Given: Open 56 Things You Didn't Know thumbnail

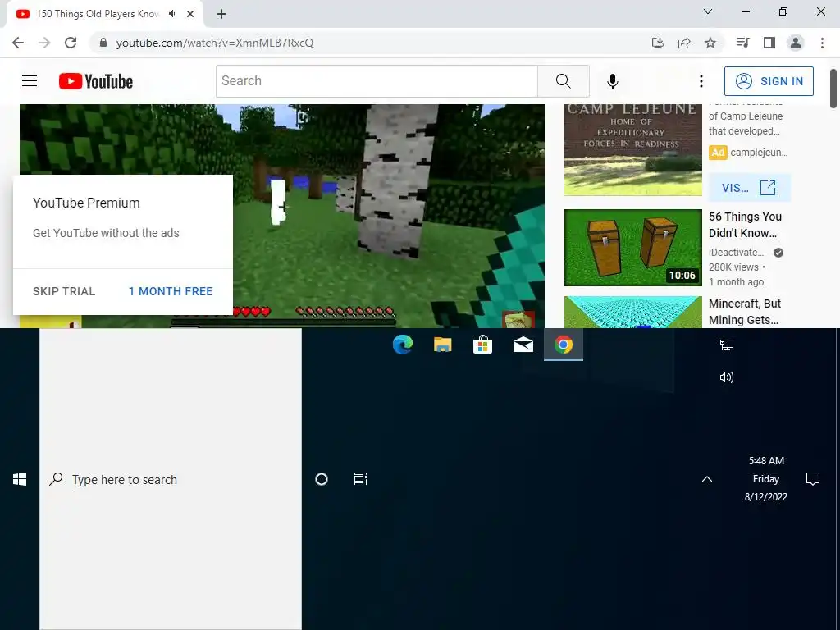Looking at the screenshot, I should pyautogui.click(x=632, y=248).
